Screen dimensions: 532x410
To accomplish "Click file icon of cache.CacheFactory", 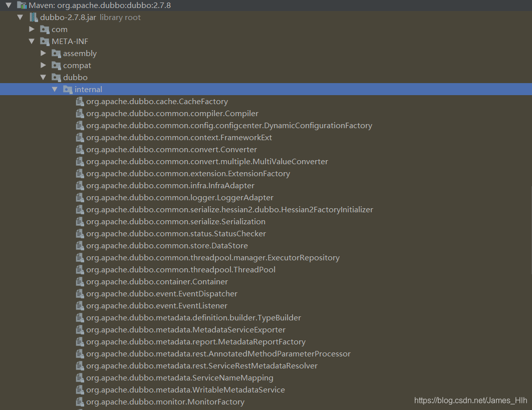I will (80, 102).
